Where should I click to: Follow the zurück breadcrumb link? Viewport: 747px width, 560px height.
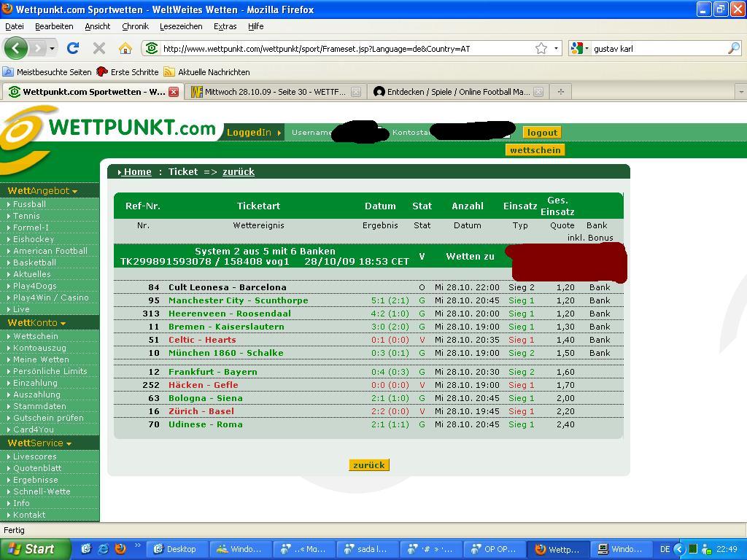click(x=239, y=172)
